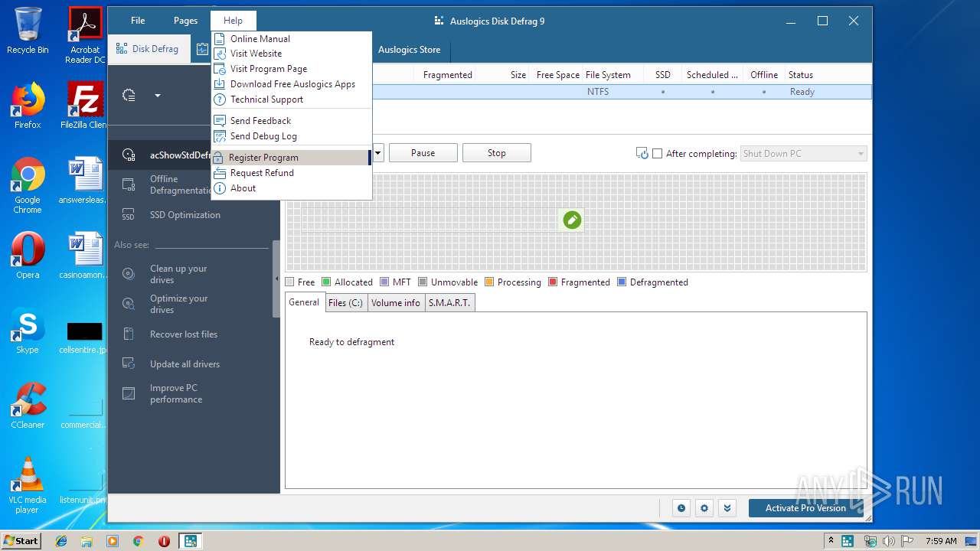Click the Offline Defragmentation icon
Image resolution: width=980 pixels, height=551 pixels.
129,184
